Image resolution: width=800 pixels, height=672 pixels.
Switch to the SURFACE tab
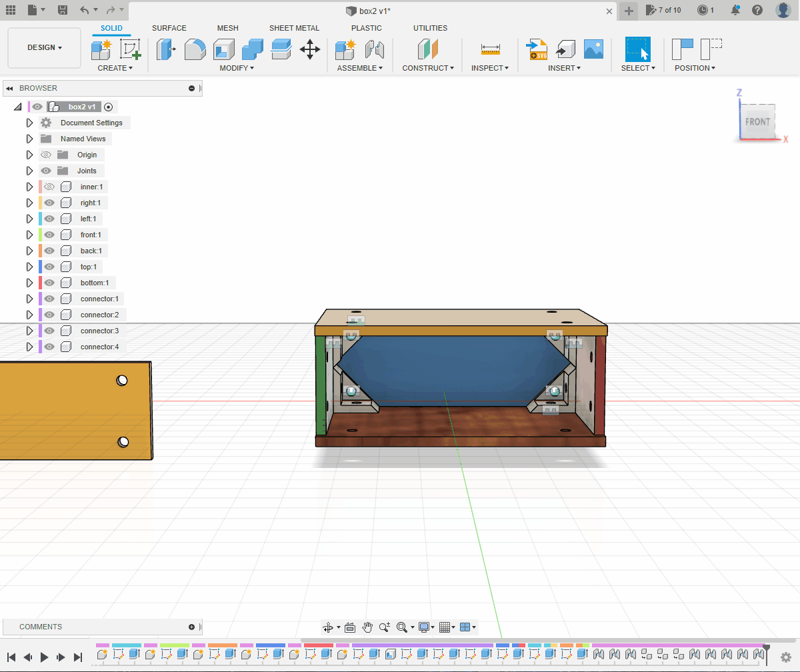pyautogui.click(x=169, y=28)
